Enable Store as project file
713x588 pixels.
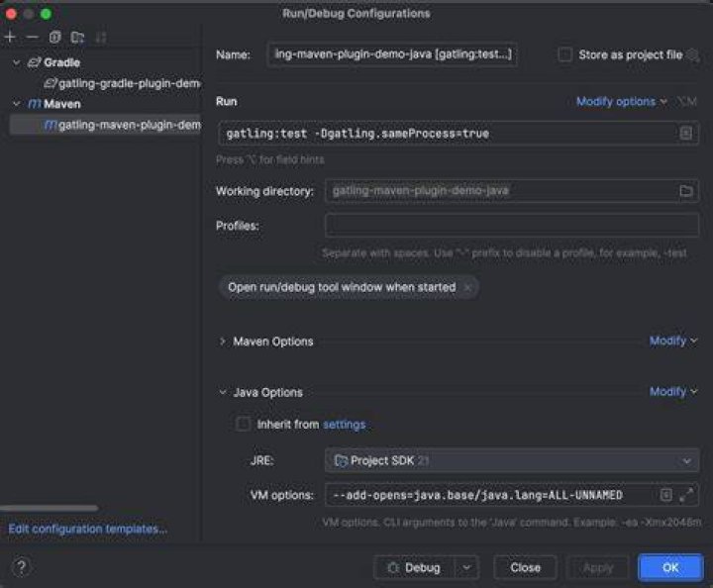tap(564, 54)
